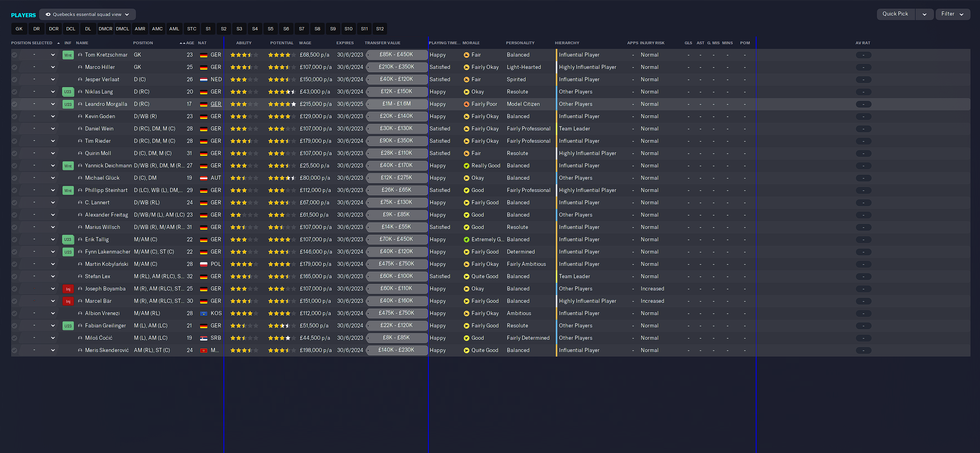Expand position selected dropdown for Kevin Goden
The height and width of the screenshot is (453, 980).
click(x=53, y=117)
